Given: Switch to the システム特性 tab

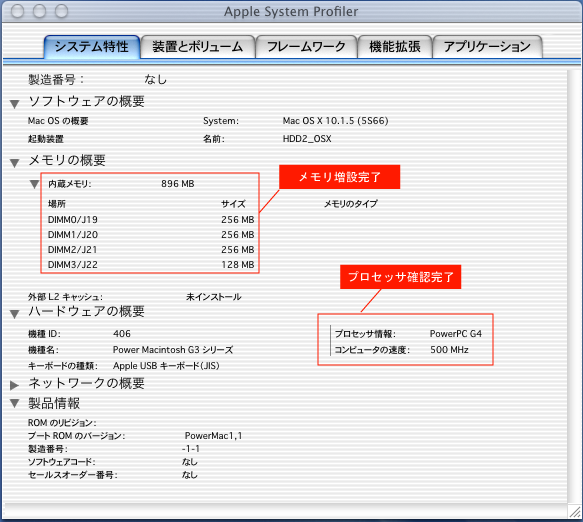Looking at the screenshot, I should click(x=92, y=47).
